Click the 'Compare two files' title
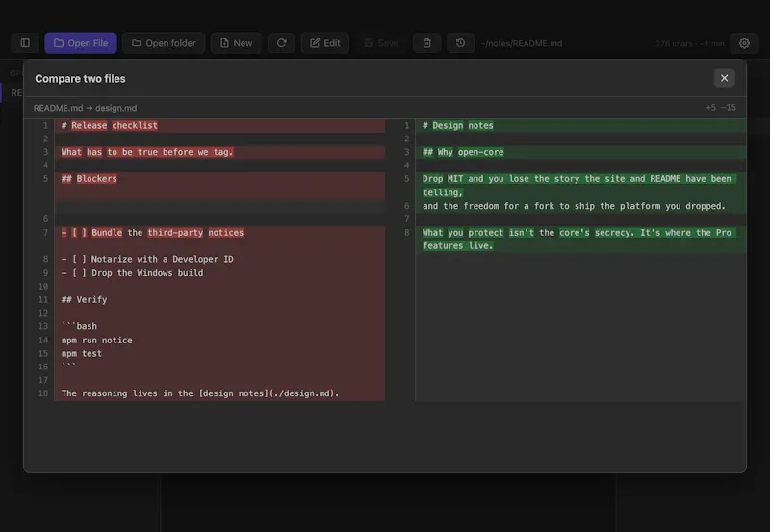 click(80, 79)
